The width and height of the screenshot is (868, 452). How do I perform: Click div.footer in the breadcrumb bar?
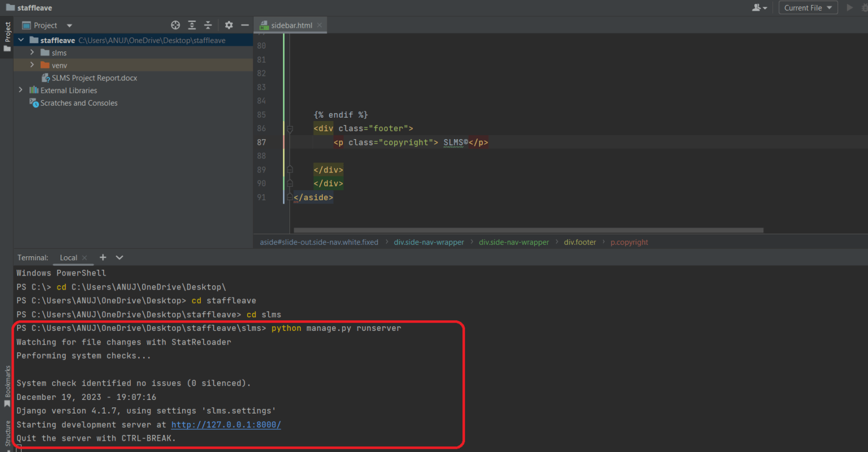pos(579,242)
